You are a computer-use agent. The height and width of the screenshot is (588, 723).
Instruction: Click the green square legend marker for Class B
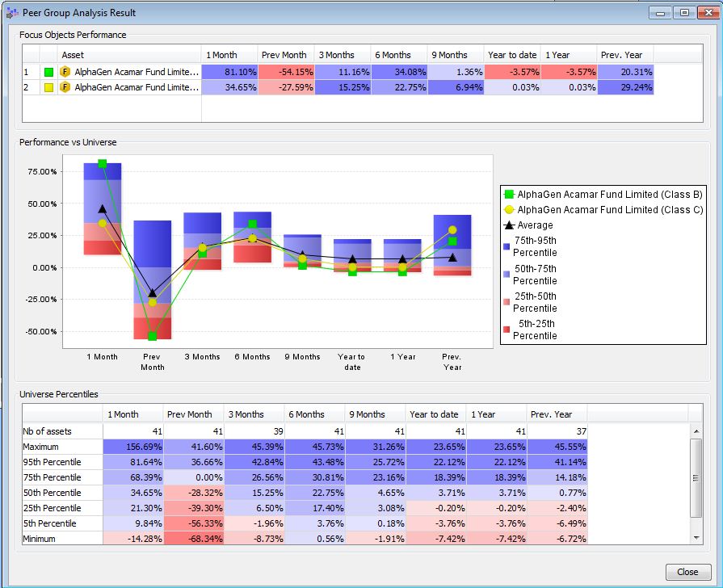pyautogui.click(x=509, y=194)
